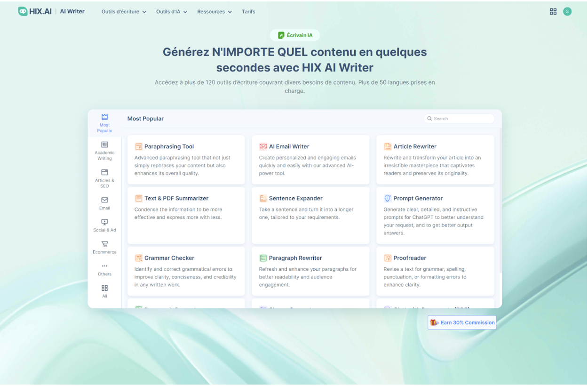Click the "Identify and correct grammatical errors" text
Viewport: 588px width, 386px height.
pos(185,277)
